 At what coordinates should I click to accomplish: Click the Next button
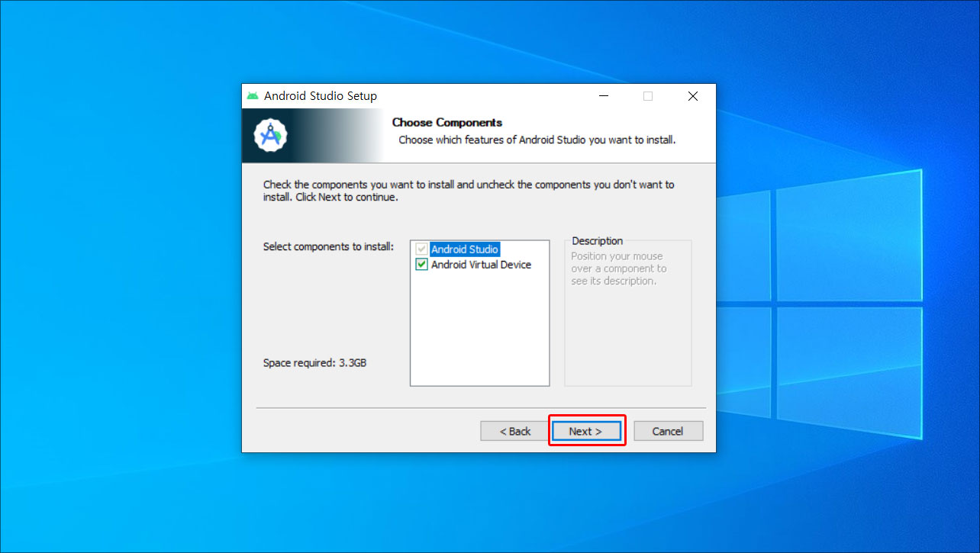pos(585,431)
